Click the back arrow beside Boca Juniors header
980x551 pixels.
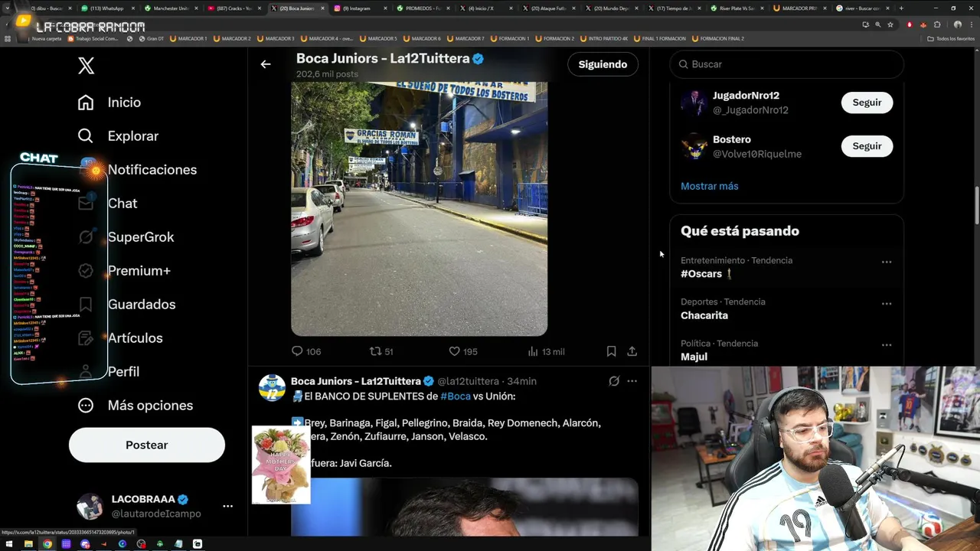[266, 64]
